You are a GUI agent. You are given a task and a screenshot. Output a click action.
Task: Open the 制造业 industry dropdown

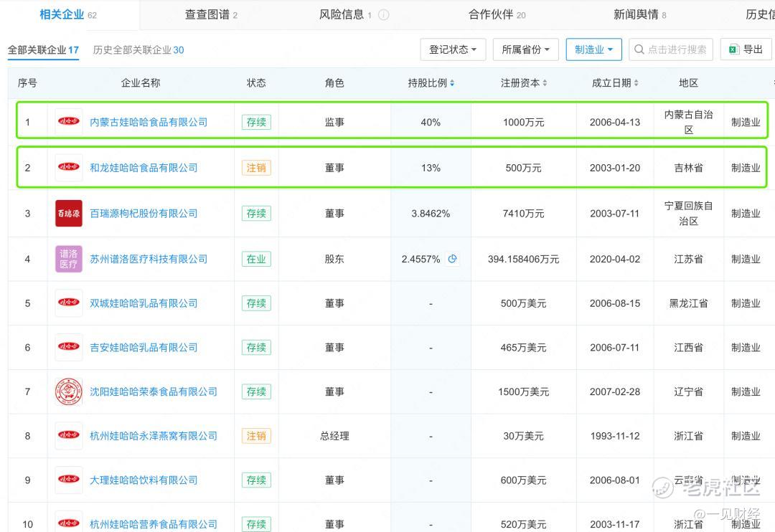tap(593, 49)
